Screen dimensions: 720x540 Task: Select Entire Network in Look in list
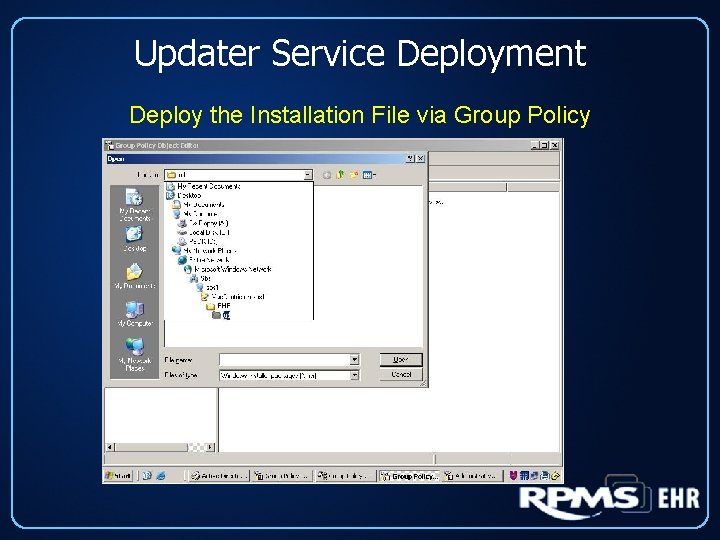(x=203, y=260)
